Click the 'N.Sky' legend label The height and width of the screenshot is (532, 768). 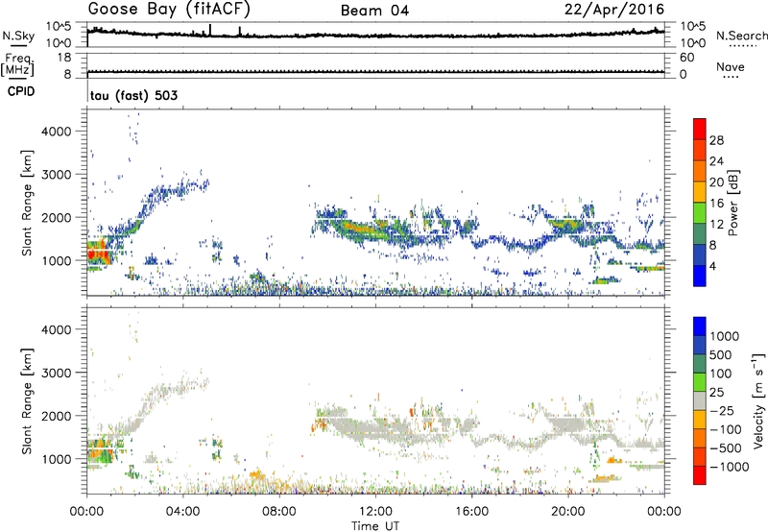[x=18, y=36]
